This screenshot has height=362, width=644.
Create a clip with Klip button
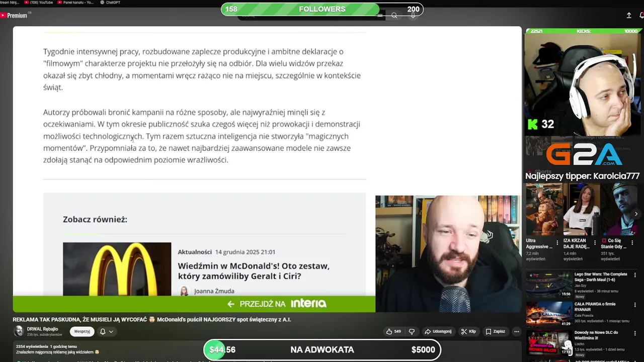(x=468, y=331)
